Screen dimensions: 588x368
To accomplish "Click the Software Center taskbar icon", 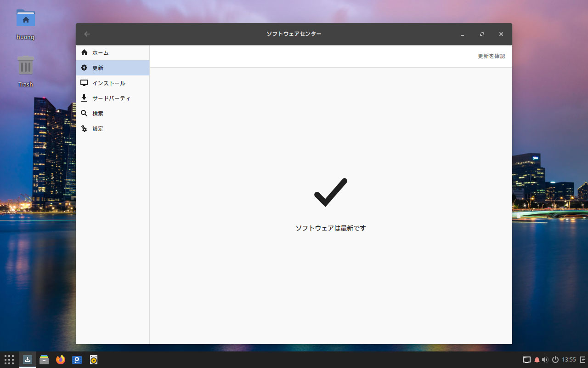I will click(28, 360).
